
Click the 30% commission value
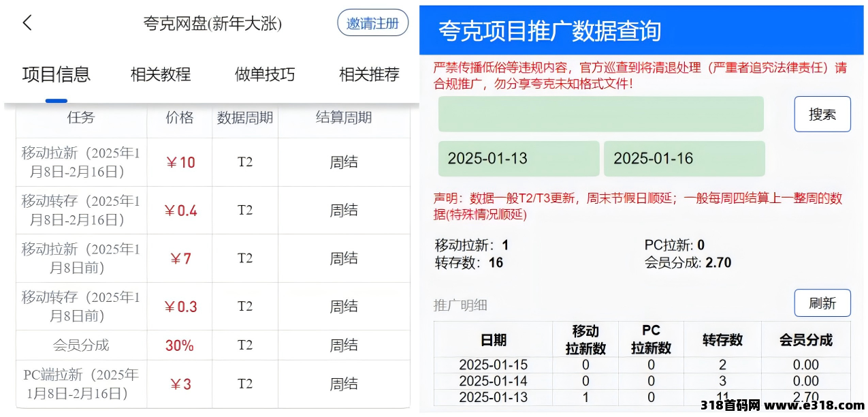(180, 345)
